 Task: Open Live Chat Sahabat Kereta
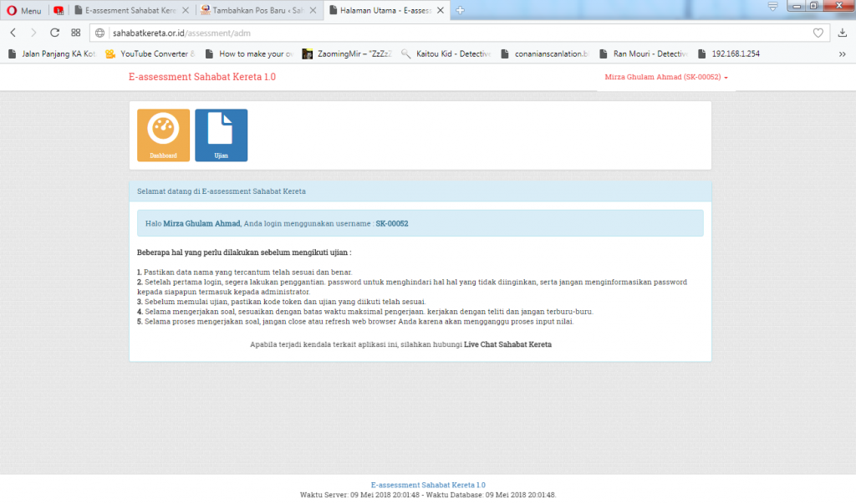click(508, 344)
